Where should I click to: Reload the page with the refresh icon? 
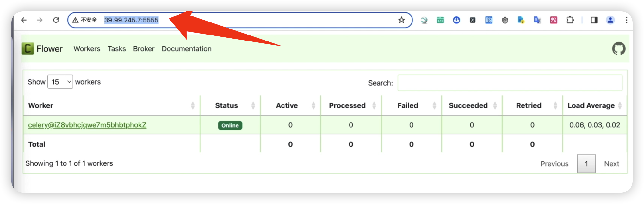(x=56, y=20)
